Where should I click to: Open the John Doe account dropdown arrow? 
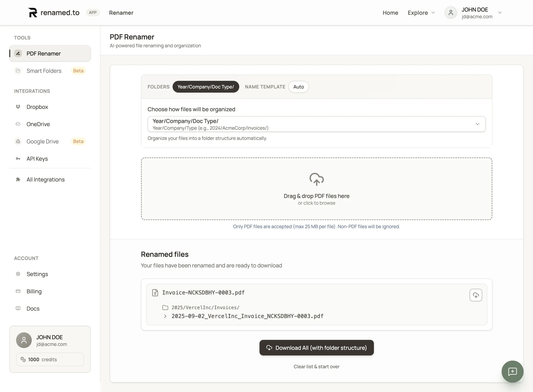(x=499, y=13)
